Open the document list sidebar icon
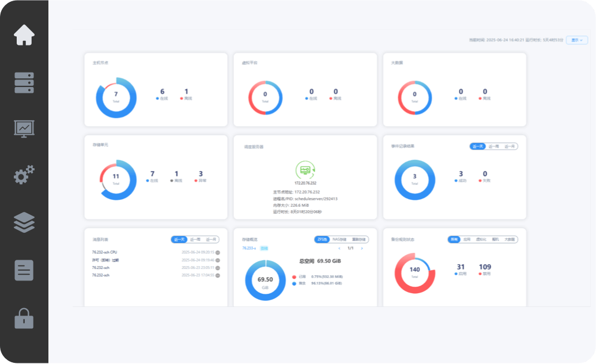 pyautogui.click(x=24, y=270)
